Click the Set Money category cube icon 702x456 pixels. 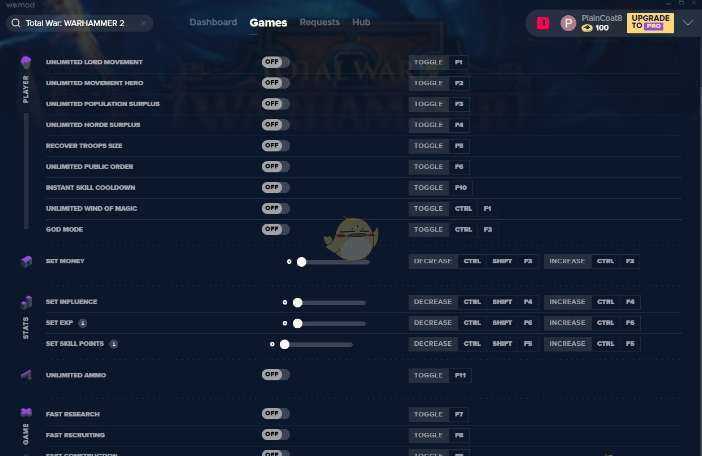(x=26, y=261)
